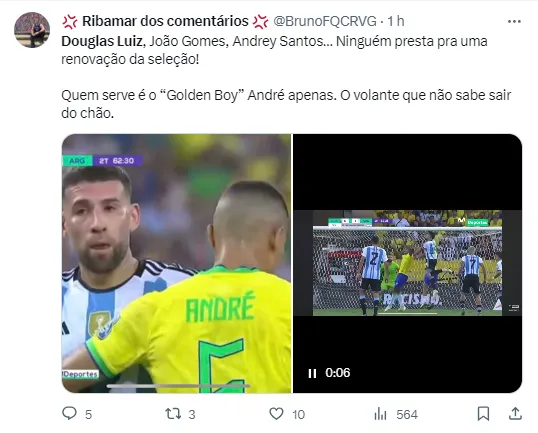This screenshot has height=433, width=538.
Task: Like the tweet with heart icon
Action: tap(276, 414)
